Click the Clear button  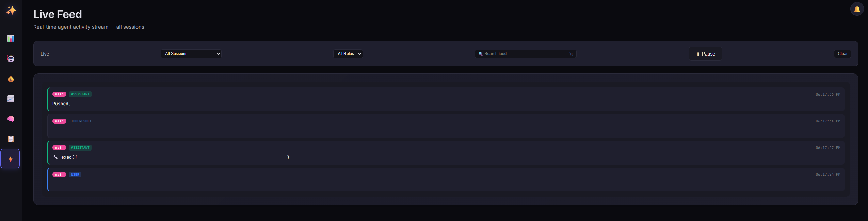842,54
